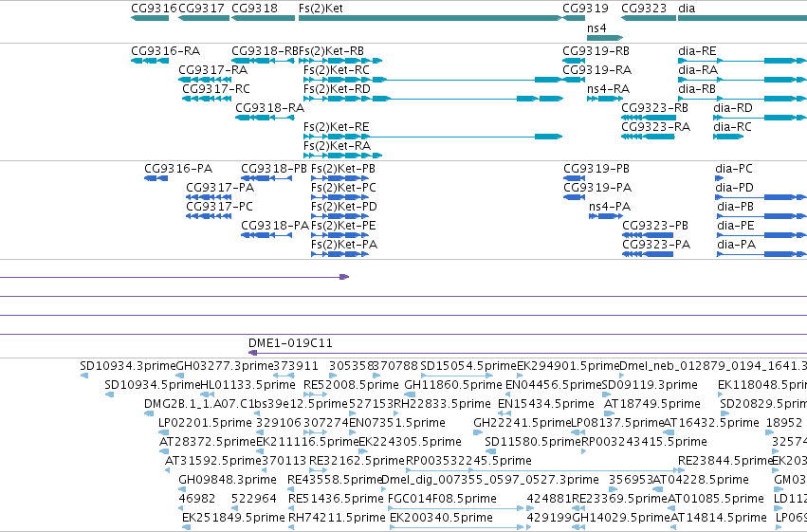
Task: Select the CG9317-PA protein
Action: pyautogui.click(x=209, y=197)
